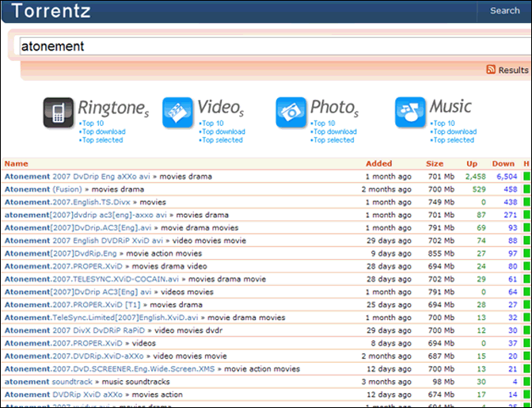Image resolution: width=532 pixels, height=408 pixels.
Task: Click the 3 months ago date
Action: point(386,382)
